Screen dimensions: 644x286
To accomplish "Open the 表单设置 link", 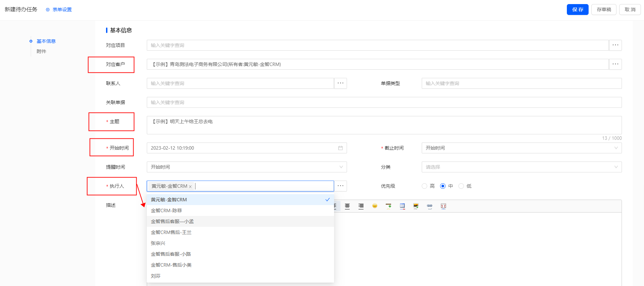I will (62, 10).
